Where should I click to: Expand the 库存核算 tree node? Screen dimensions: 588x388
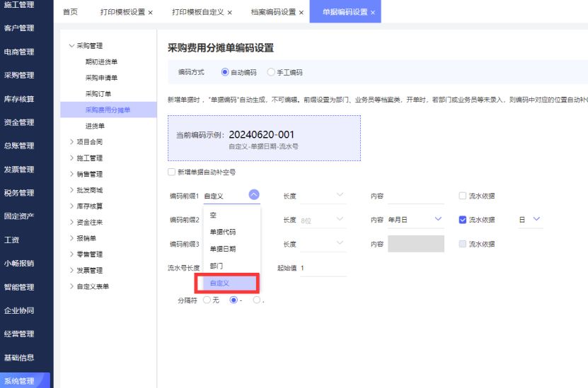click(x=71, y=206)
